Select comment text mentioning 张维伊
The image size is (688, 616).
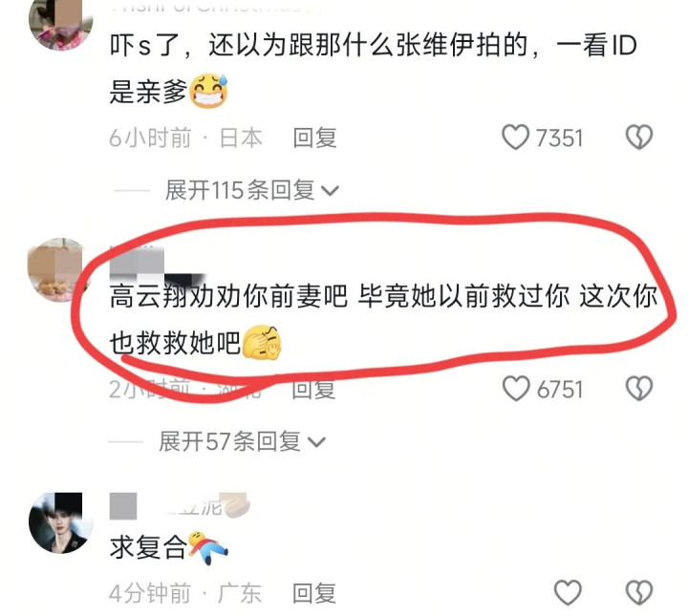tap(373, 68)
